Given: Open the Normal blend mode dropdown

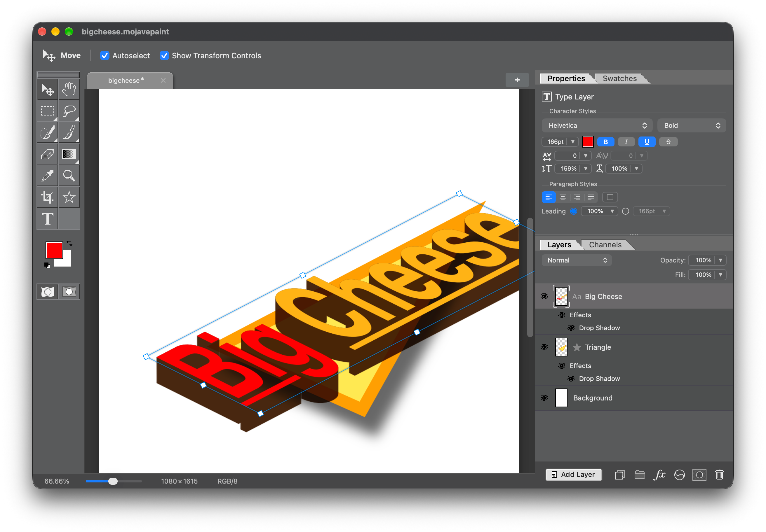Looking at the screenshot, I should tap(577, 260).
